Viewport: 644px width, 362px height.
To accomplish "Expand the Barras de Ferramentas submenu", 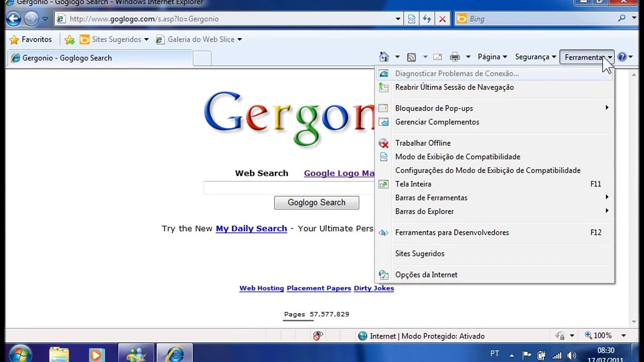I will pyautogui.click(x=607, y=197).
